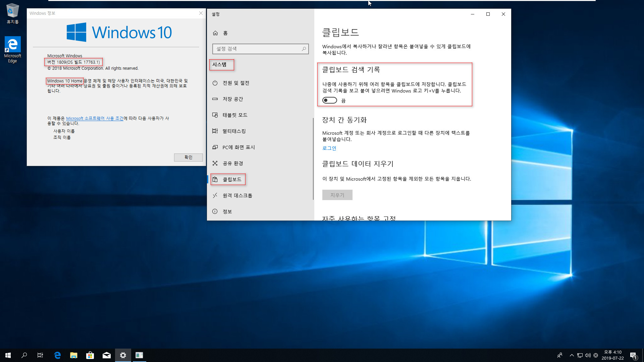Toggle clipboard history switch on
The image size is (644, 362).
point(329,100)
